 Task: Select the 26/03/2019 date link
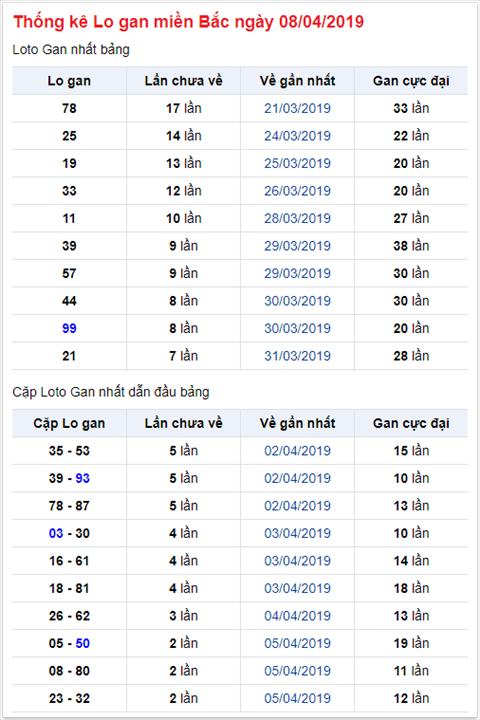[297, 191]
